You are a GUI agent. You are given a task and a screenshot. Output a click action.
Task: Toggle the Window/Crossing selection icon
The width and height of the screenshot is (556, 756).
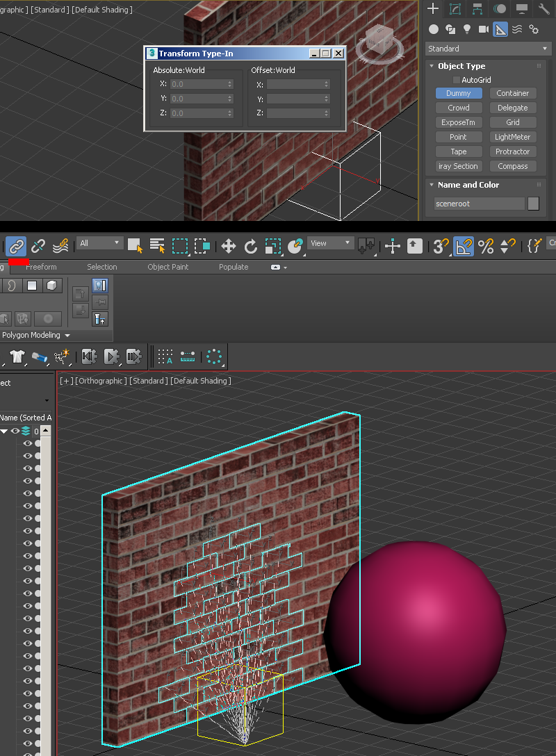pos(202,246)
